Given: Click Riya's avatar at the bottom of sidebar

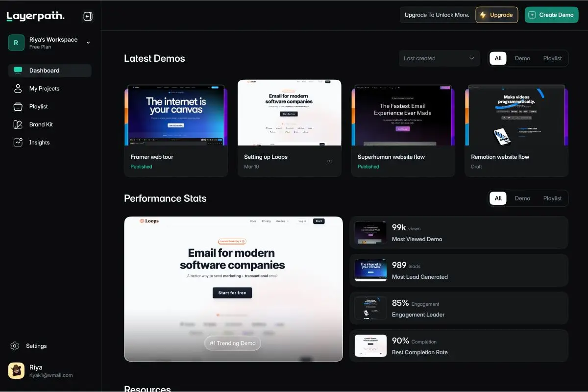Looking at the screenshot, I should (16, 371).
